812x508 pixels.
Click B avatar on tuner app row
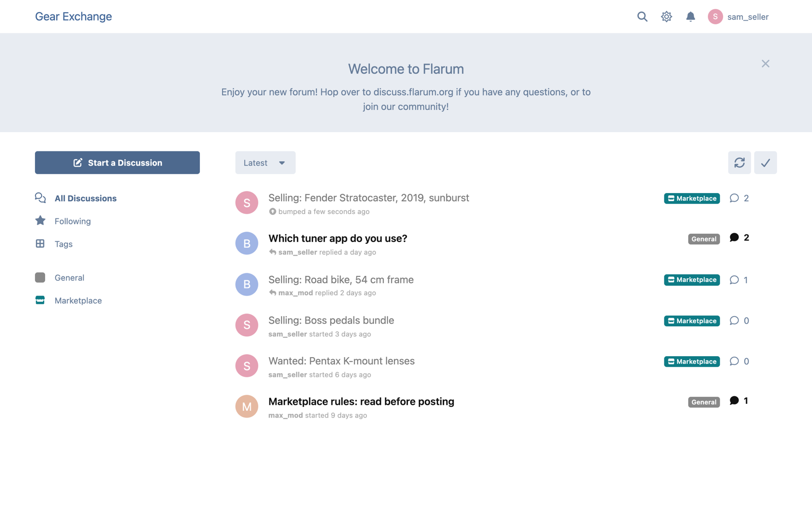247,243
